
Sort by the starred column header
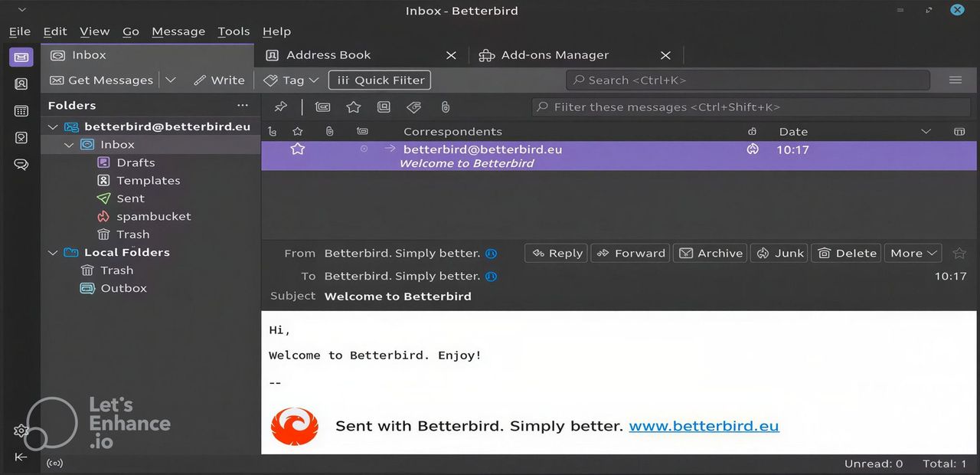pyautogui.click(x=298, y=132)
